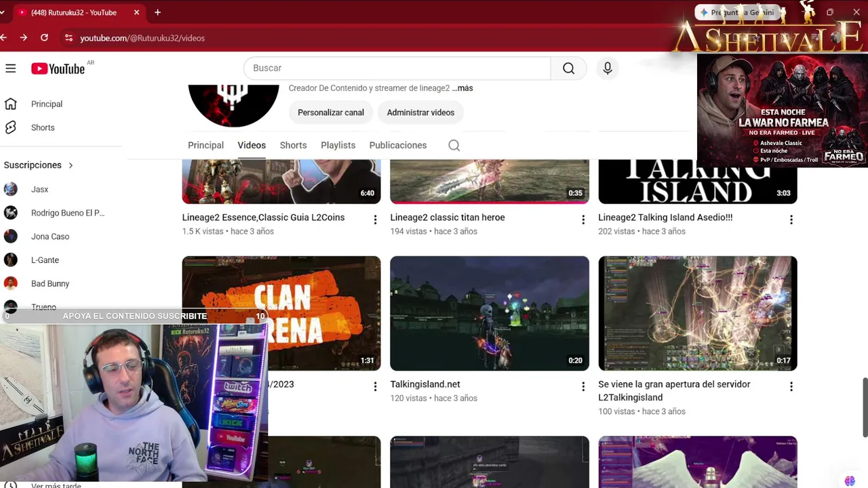Open options for Lineage2 classic titan heroe

[583, 220]
